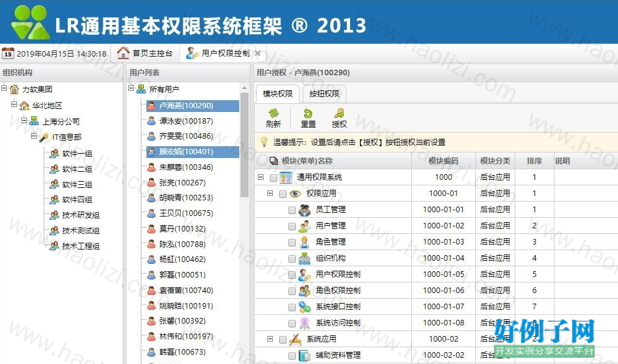Screen dimensions: 618x364
Task: Click the 用户权限控制 row icon in grid
Action: point(304,274)
